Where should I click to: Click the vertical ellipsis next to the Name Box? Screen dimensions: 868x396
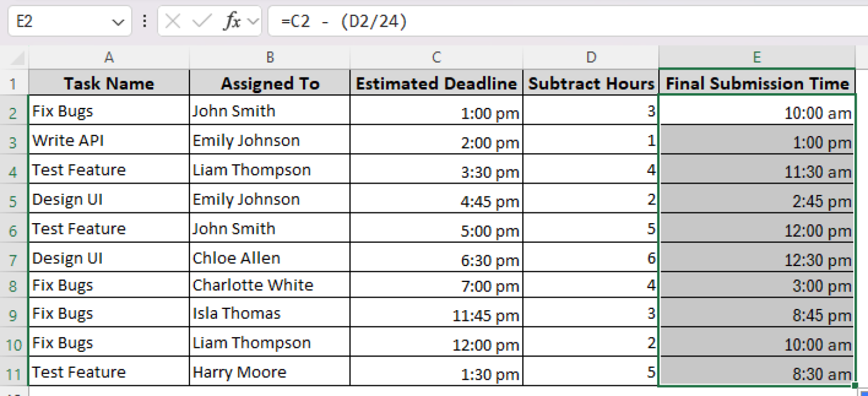[145, 20]
